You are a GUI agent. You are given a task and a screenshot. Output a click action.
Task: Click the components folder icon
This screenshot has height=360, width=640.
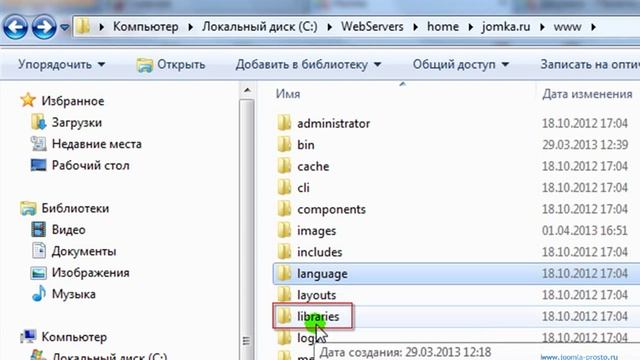coord(284,209)
